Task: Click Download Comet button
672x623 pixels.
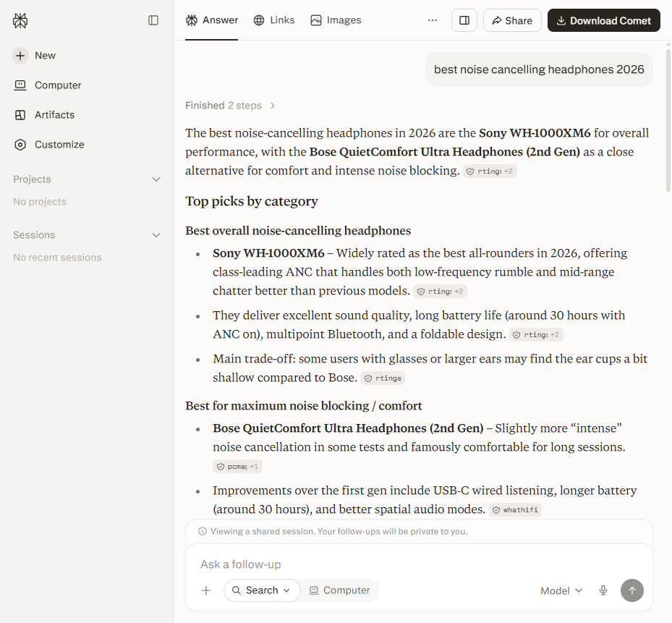Action: click(x=603, y=20)
